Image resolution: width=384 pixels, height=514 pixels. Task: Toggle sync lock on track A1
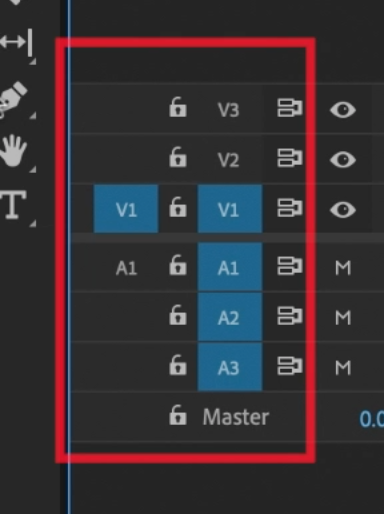(290, 266)
